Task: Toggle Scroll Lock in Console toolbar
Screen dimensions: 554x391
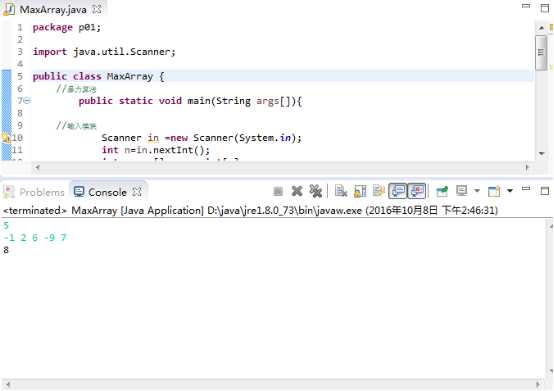Action: pos(360,191)
